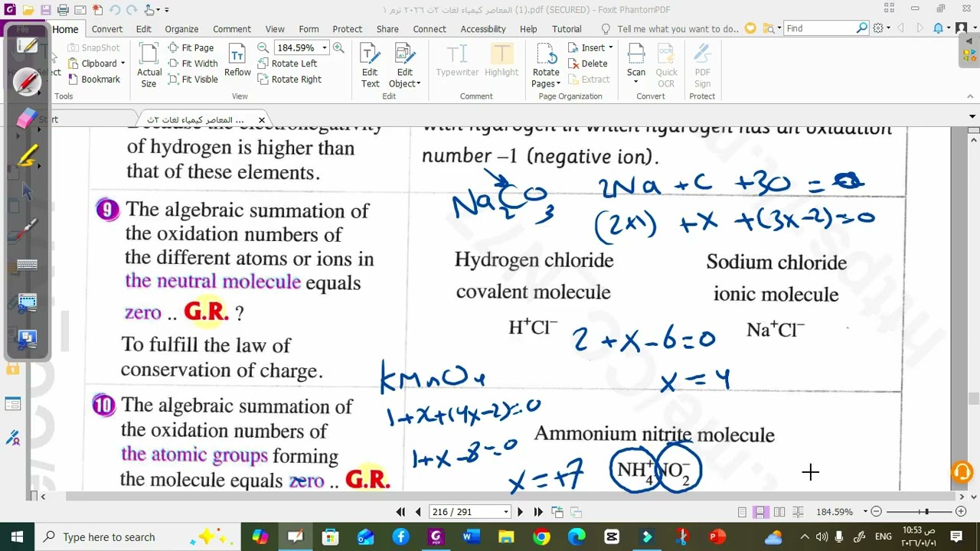Open the Help menu tab
980x551 pixels.
528,29
